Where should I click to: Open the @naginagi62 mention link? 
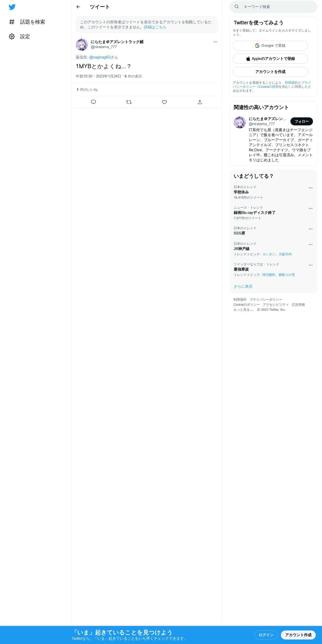[100, 57]
